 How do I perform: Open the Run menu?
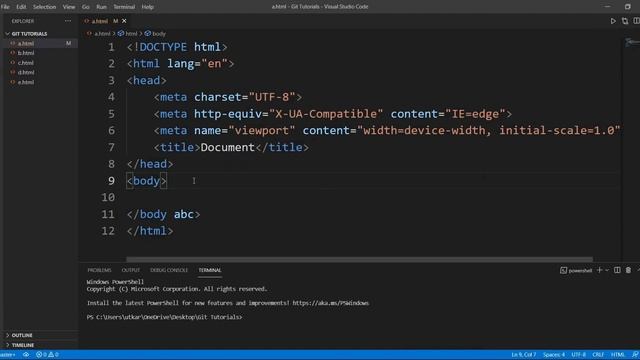[101, 7]
